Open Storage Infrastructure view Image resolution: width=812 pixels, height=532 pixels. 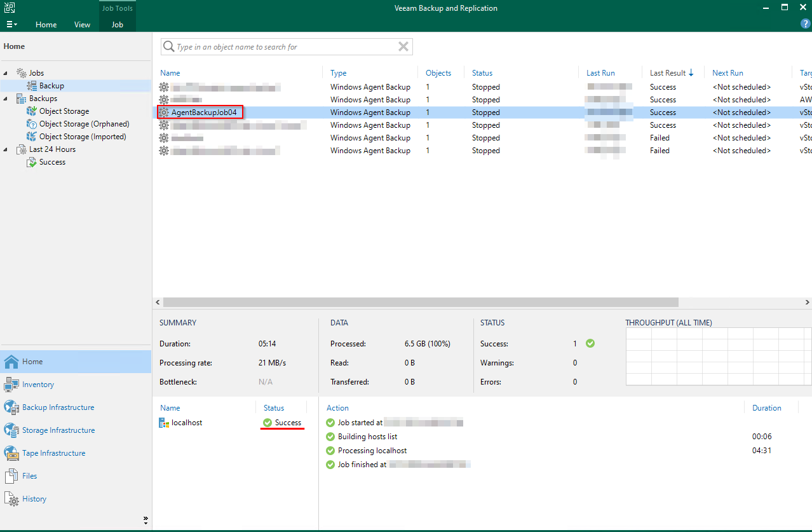click(x=58, y=430)
